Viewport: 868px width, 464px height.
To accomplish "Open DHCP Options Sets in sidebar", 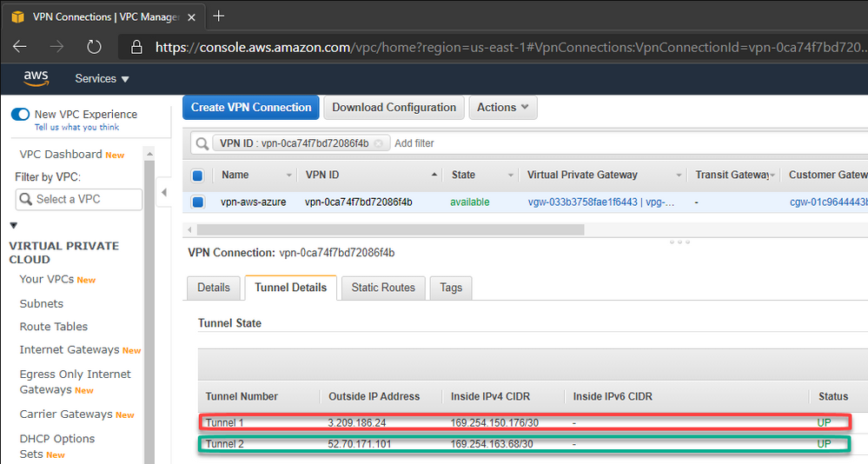I will [x=57, y=447].
